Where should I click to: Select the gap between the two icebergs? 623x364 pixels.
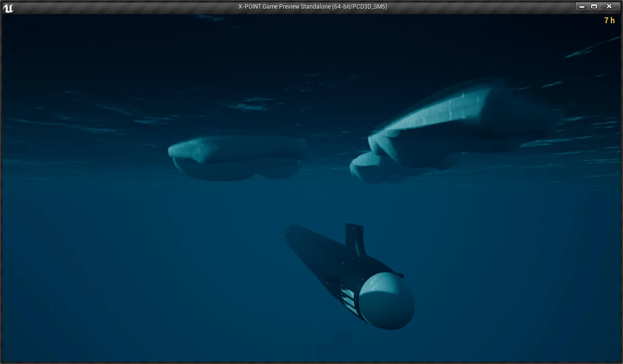tap(329, 145)
